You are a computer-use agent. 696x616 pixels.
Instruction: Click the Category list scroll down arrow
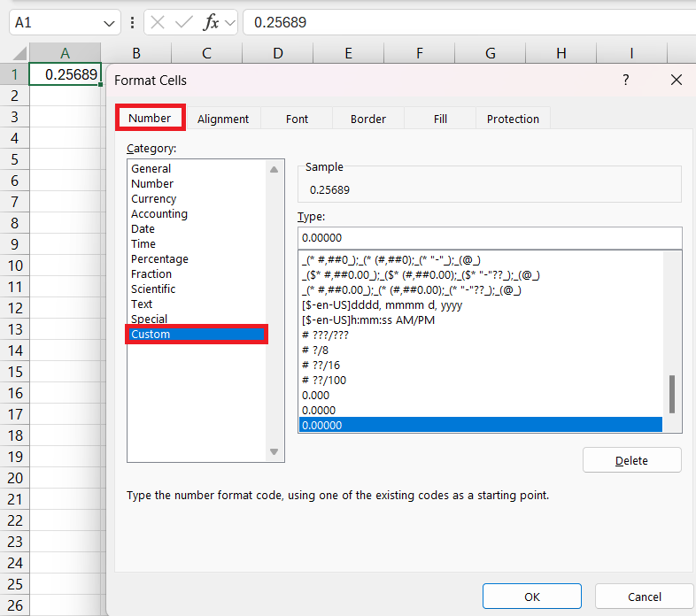pyautogui.click(x=275, y=451)
